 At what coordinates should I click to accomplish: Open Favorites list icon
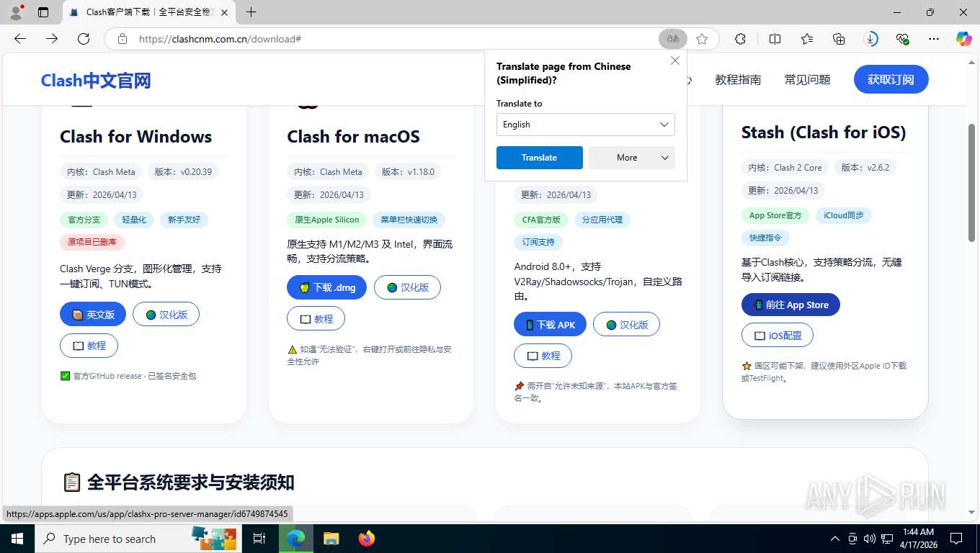coord(807,39)
